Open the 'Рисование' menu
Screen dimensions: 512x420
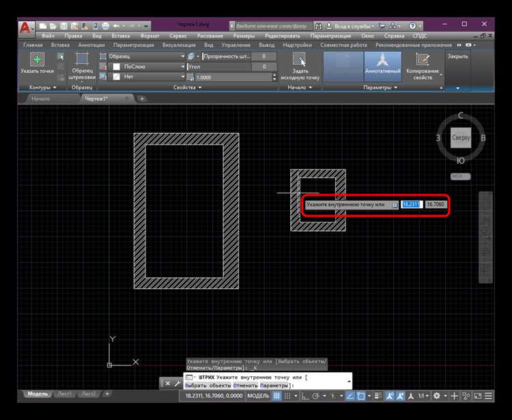point(210,36)
